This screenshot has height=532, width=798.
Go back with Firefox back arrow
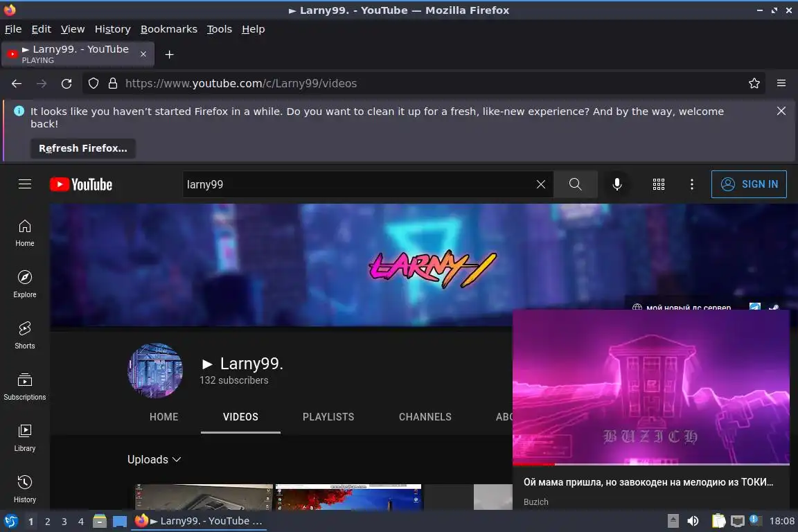click(17, 84)
